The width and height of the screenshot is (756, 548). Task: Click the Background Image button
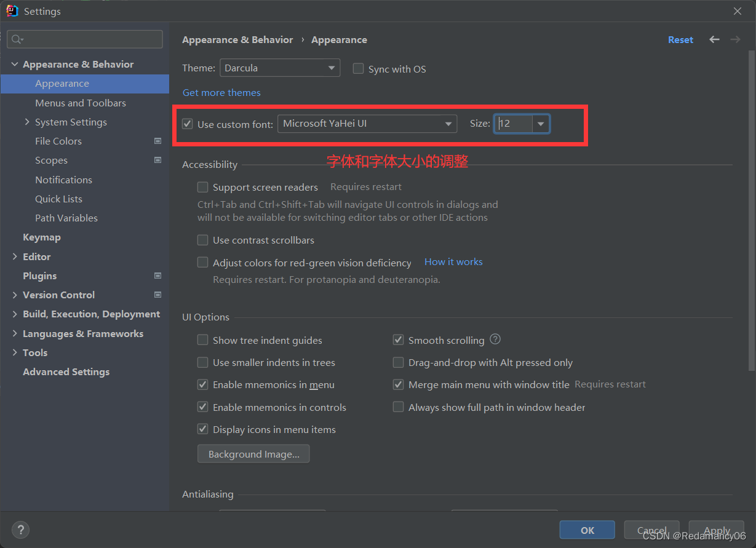pos(253,454)
